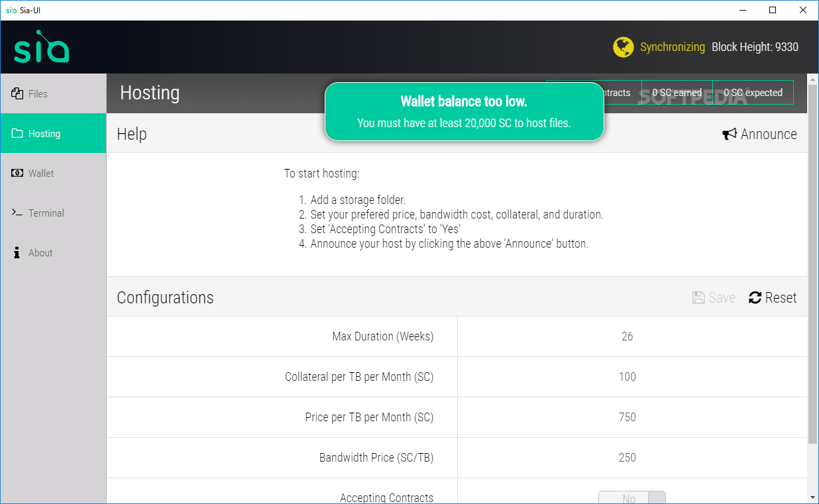
Task: Click the synchronizing globe status icon
Action: click(x=623, y=47)
